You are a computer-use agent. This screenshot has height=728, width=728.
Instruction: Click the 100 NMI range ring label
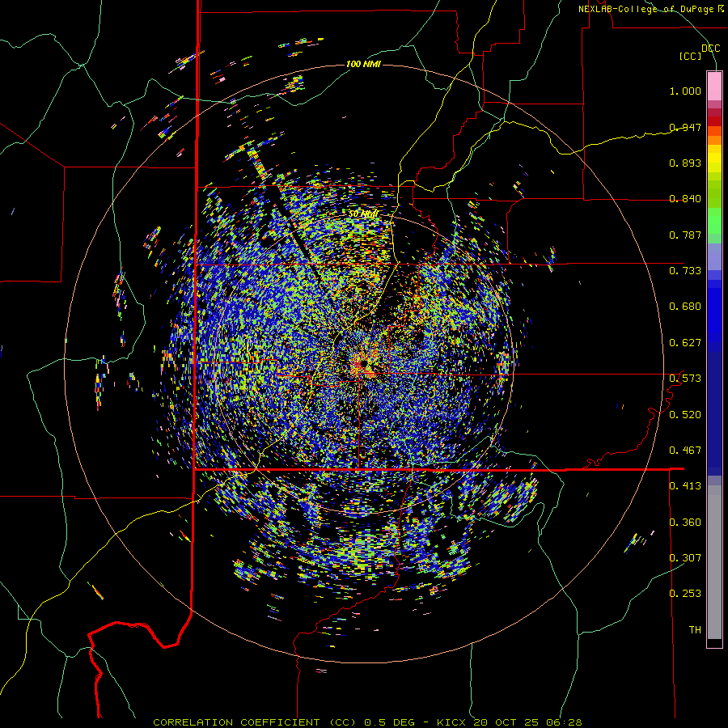pos(363,64)
